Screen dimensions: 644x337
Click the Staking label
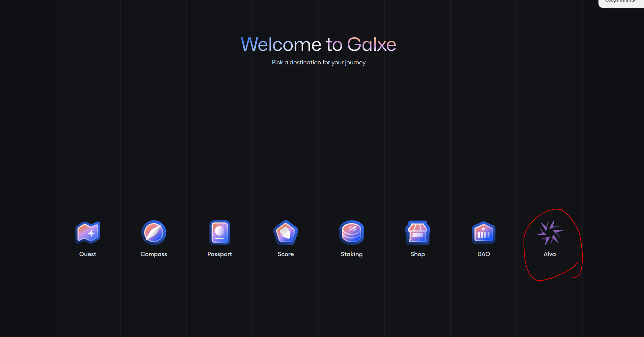(x=352, y=254)
